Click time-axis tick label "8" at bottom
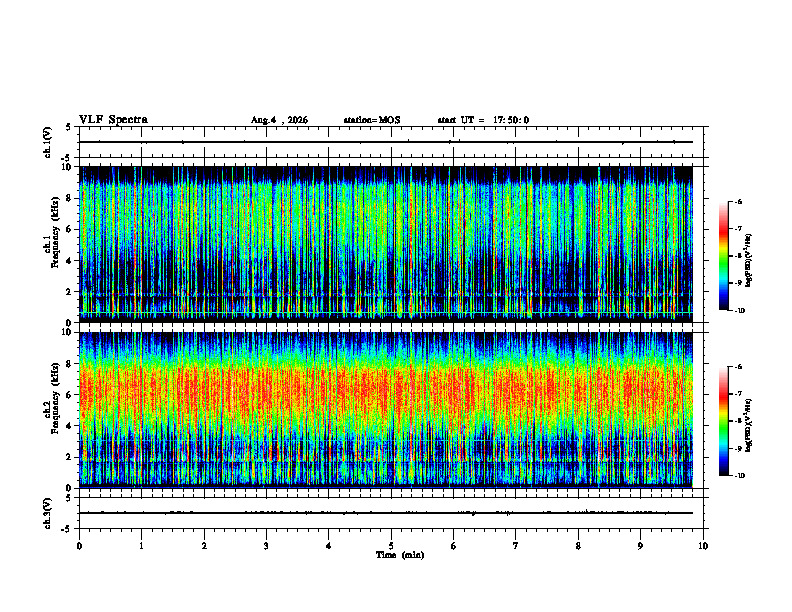The height and width of the screenshot is (612, 792). [578, 546]
